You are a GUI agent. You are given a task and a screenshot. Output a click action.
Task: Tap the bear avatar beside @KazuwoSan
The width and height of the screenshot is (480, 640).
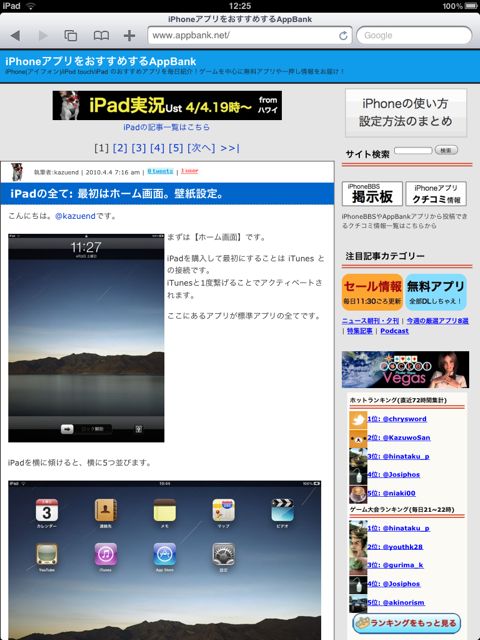358,439
